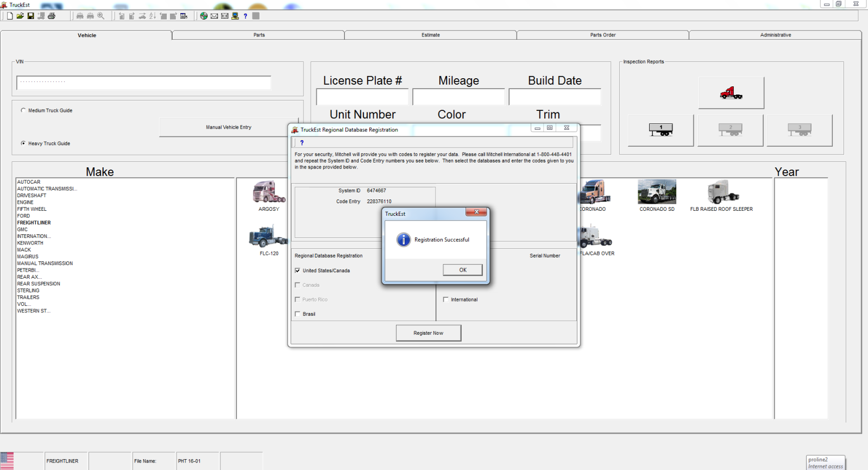Image resolution: width=868 pixels, height=470 pixels.
Task: Click the magnifier zoom toolbar icon
Action: point(100,16)
